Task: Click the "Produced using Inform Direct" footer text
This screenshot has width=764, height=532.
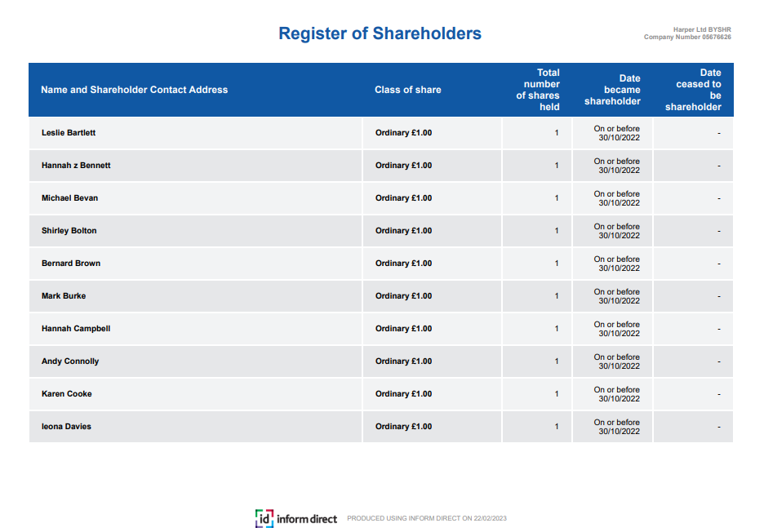Action: [x=427, y=519]
